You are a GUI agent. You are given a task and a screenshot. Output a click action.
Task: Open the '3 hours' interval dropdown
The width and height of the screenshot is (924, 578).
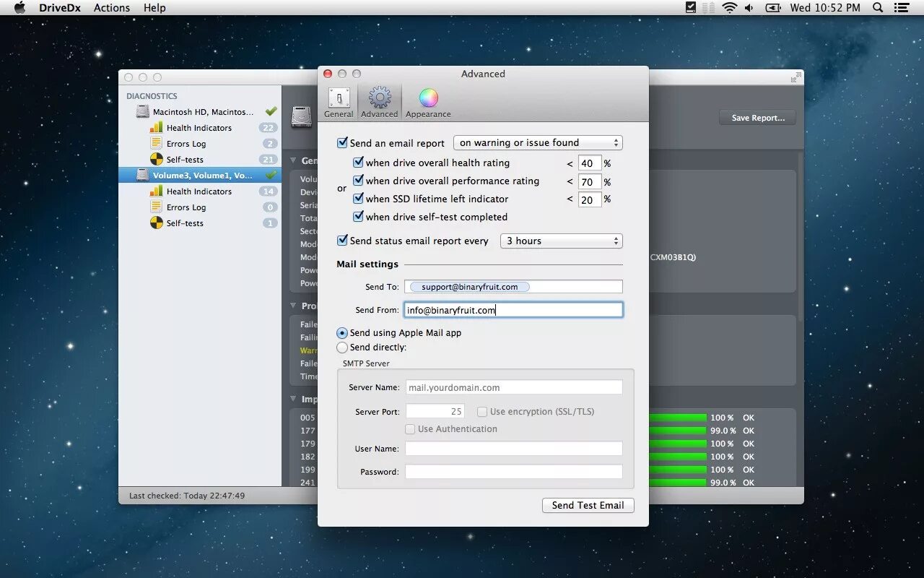(x=562, y=241)
